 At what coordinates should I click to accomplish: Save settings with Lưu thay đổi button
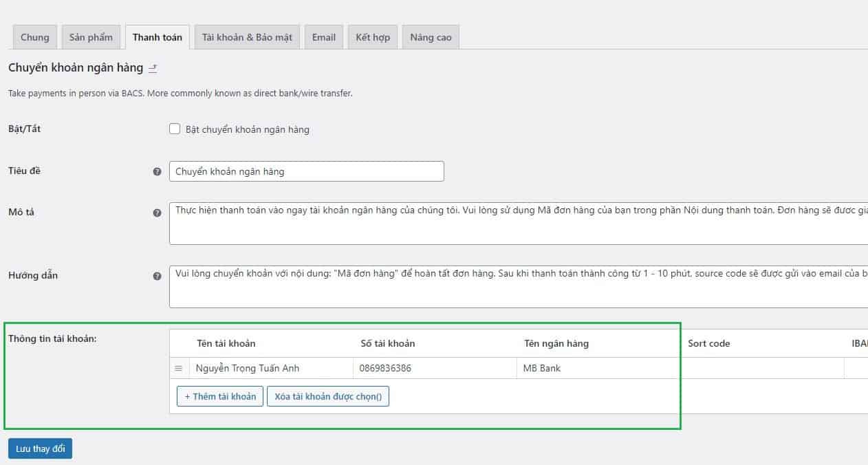41,448
